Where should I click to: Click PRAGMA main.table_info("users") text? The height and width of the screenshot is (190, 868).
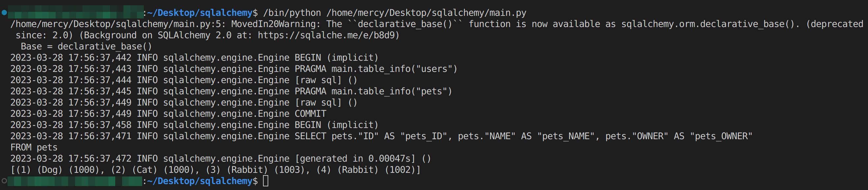coord(376,69)
